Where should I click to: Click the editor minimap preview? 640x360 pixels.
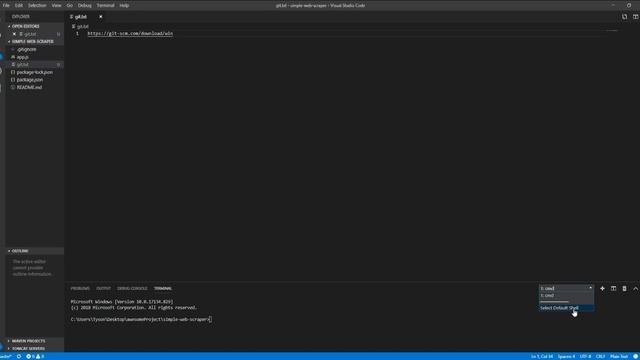[x=611, y=30]
